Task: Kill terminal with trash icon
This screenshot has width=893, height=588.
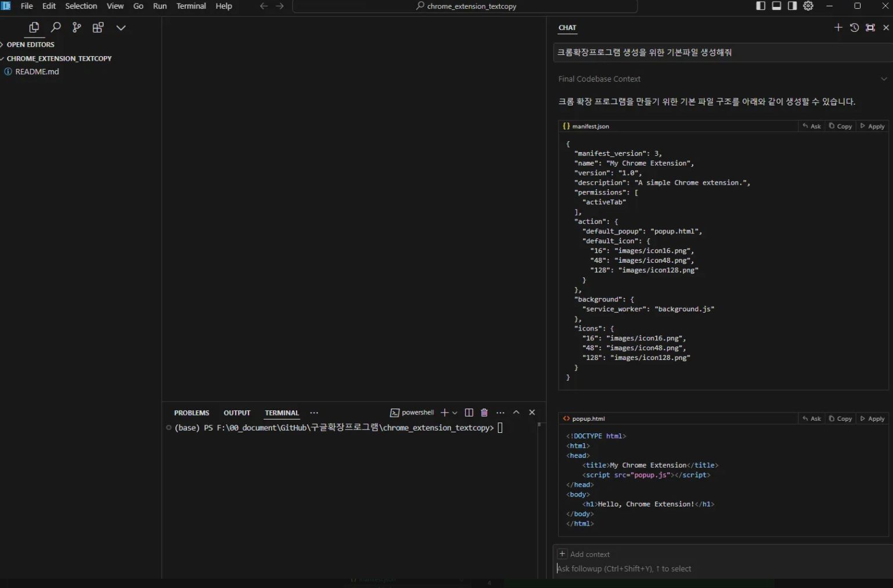Action: [x=484, y=413]
